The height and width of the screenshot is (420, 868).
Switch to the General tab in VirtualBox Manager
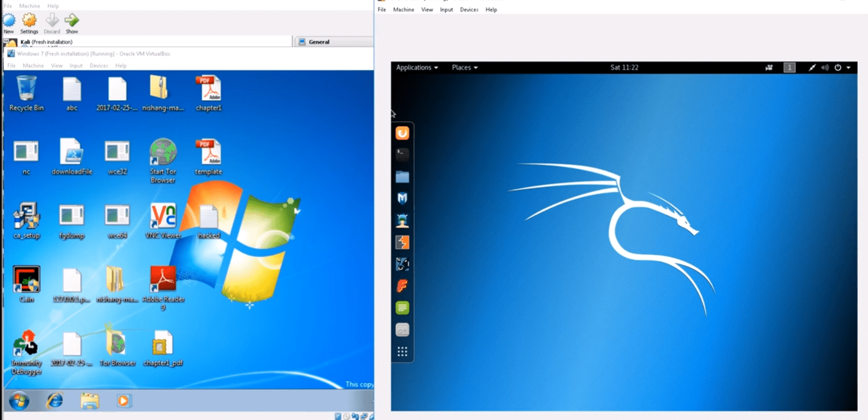[x=318, y=41]
